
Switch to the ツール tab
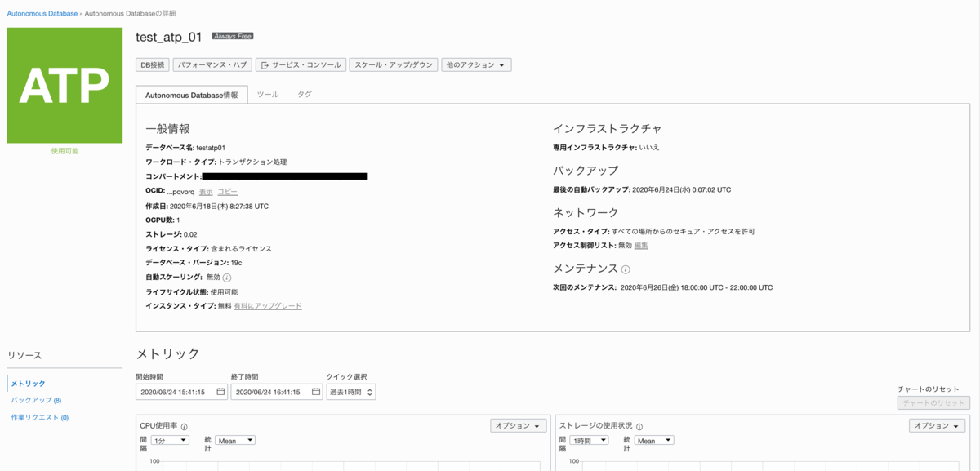click(268, 95)
